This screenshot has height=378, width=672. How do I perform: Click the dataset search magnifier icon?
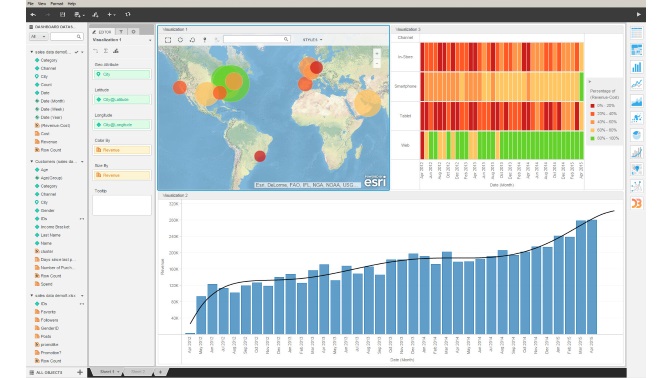click(x=79, y=37)
